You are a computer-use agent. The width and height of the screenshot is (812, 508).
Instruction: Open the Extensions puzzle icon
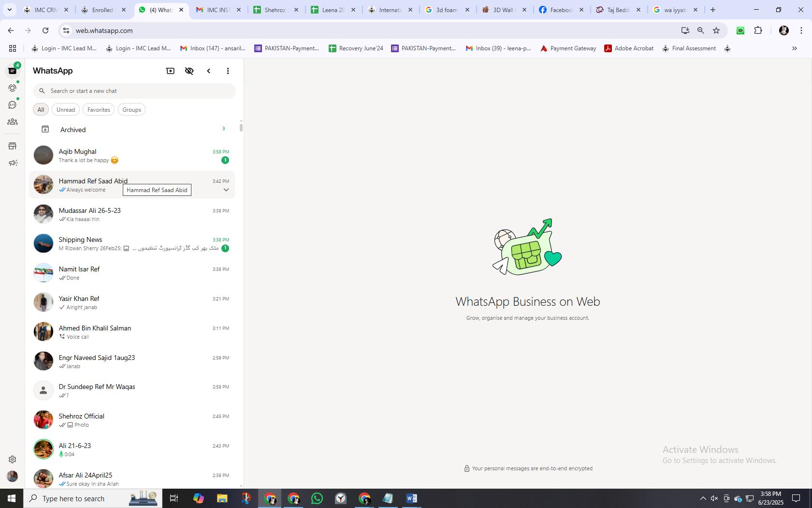tap(758, 30)
